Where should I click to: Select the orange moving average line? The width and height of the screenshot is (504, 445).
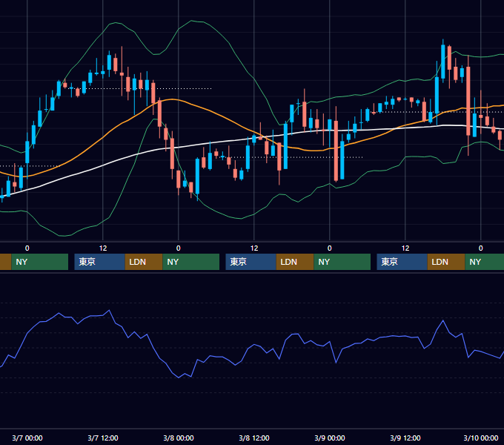pos(209,110)
